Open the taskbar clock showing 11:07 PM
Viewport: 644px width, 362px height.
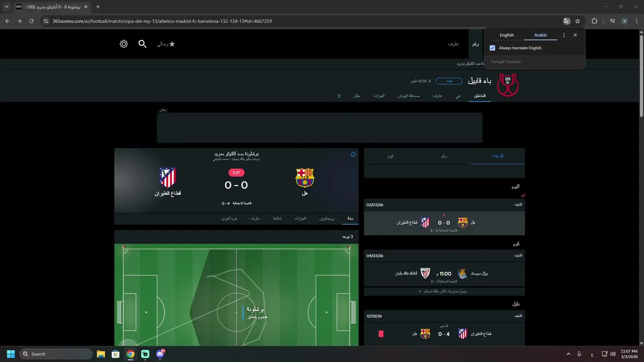click(629, 354)
